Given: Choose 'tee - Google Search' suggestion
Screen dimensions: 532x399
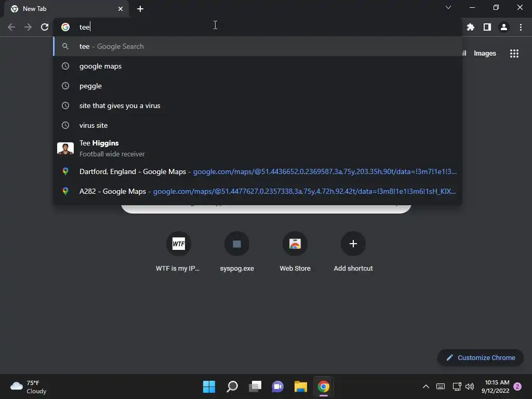Looking at the screenshot, I should 258,46.
